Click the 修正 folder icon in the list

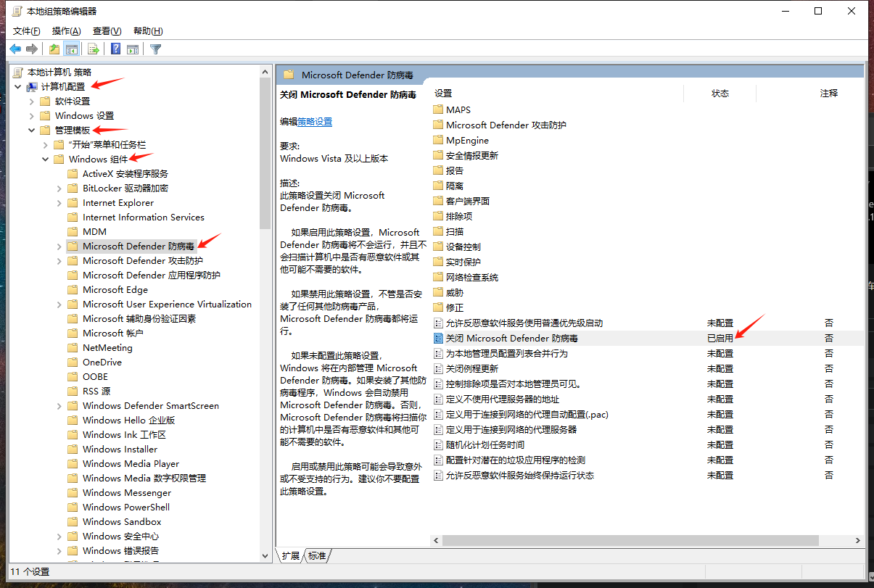tap(438, 307)
